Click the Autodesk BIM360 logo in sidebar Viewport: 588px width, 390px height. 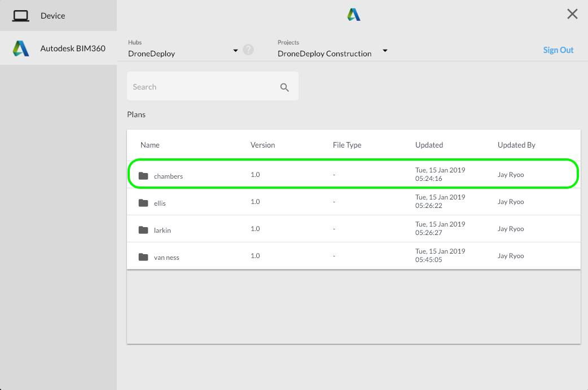21,48
